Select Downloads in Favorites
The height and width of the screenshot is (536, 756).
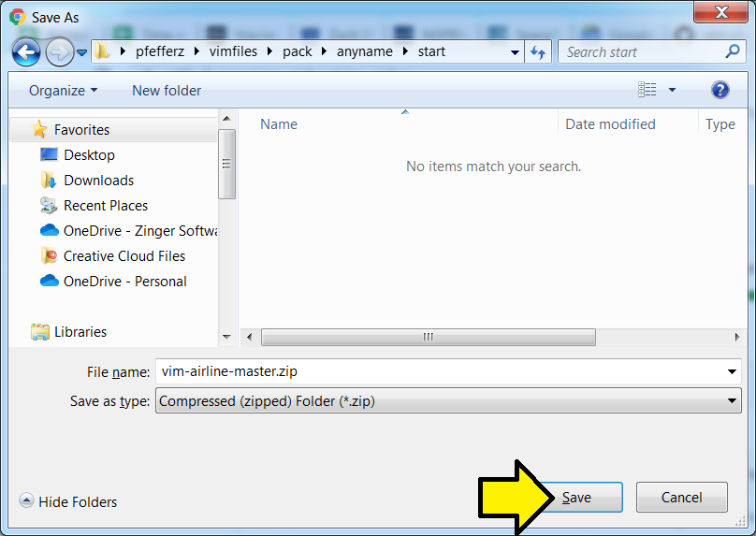click(99, 181)
